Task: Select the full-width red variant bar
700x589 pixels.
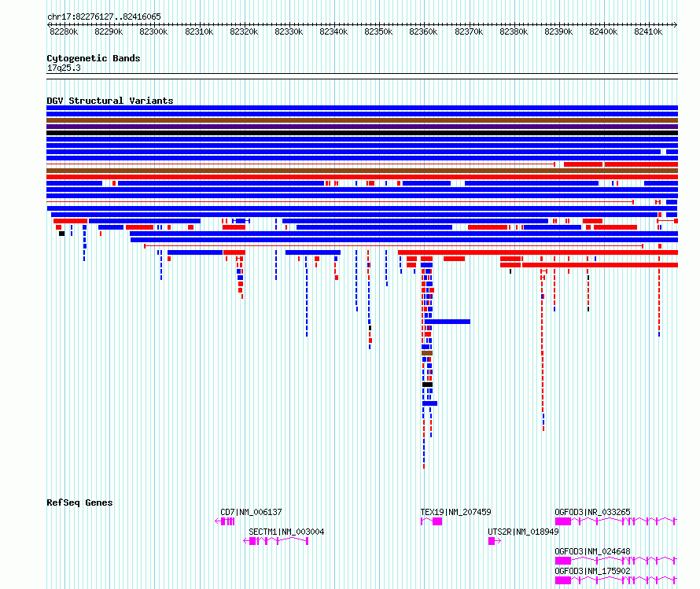Action: pos(362,177)
